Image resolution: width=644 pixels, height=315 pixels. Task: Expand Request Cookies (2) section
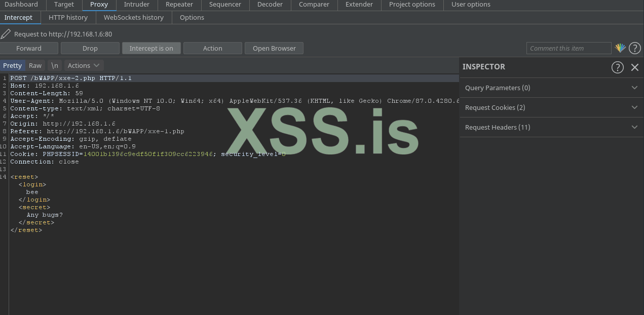(x=551, y=107)
